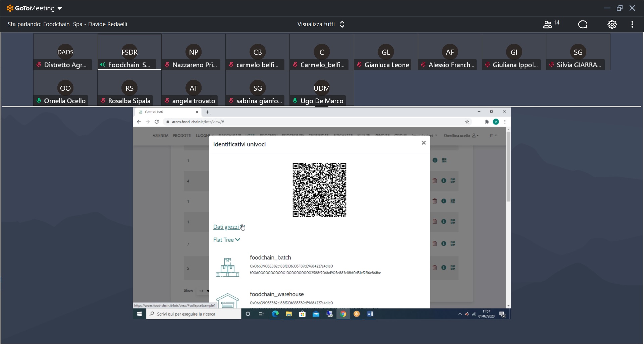Toggle the microphone icon for Ornella Ocello
644x345 pixels.
point(39,100)
